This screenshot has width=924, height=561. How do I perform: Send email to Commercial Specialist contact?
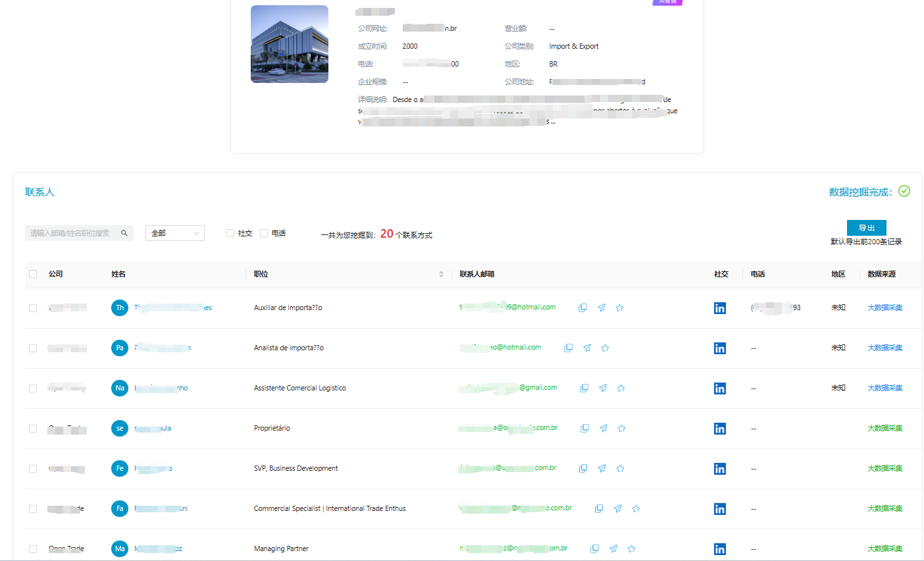coord(617,508)
